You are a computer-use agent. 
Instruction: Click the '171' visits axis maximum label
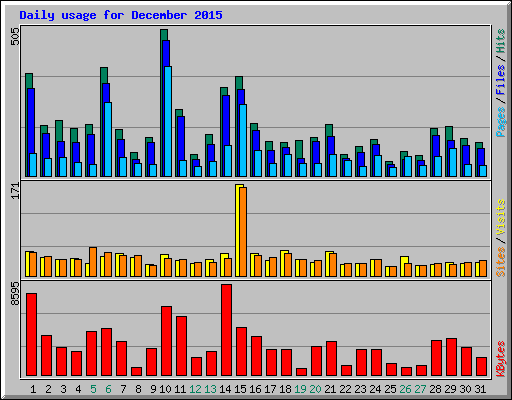tap(15, 191)
